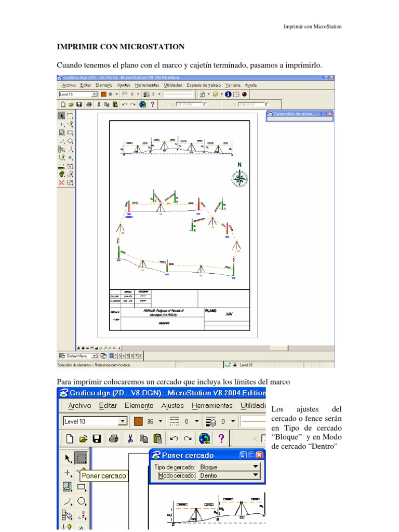The image size is (399, 532).
Task: Click orange active color swatch in lower window
Action: (138, 421)
